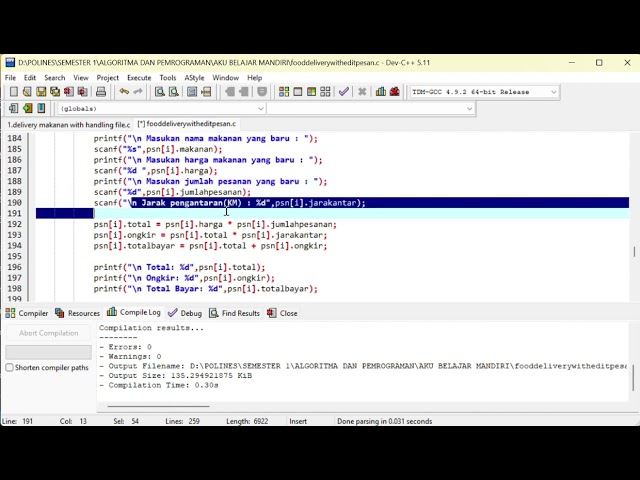Select the Compile Log tab
Viewport: 640px width, 480px height.
(134, 312)
